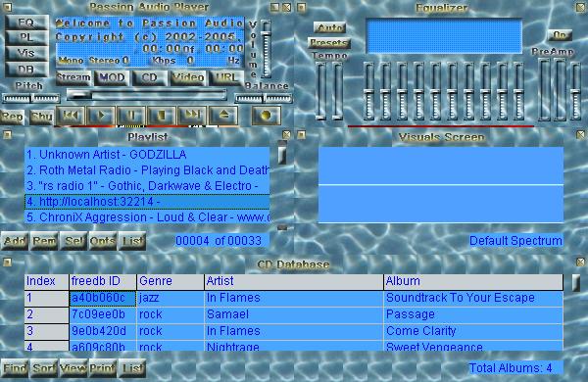Toggle Rep repeat mode
Viewport: 588px width, 382px height.
[12, 117]
